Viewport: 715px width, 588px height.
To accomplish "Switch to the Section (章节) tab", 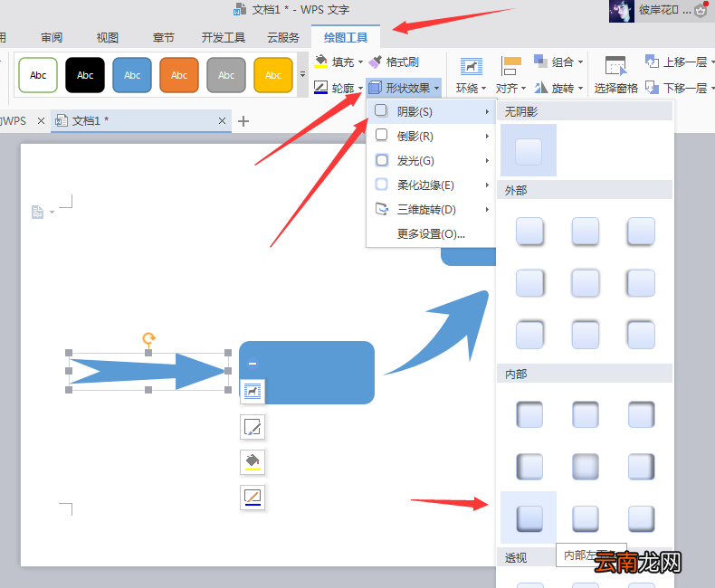I will click(x=163, y=37).
